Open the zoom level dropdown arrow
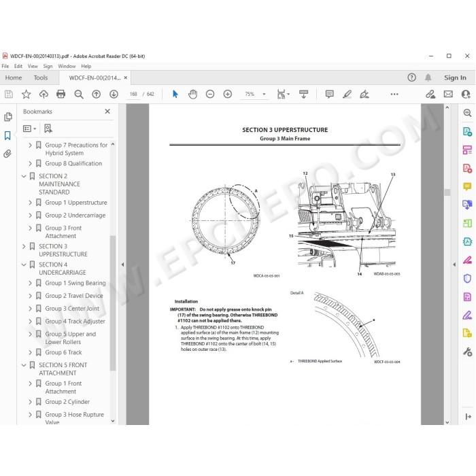The image size is (476, 476). 264,94
